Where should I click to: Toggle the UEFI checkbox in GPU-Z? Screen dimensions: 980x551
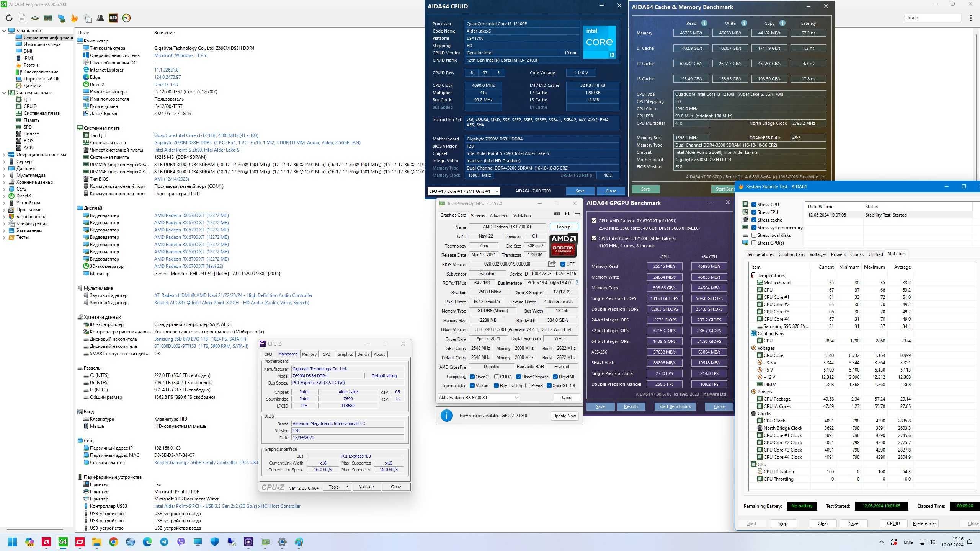tap(563, 264)
